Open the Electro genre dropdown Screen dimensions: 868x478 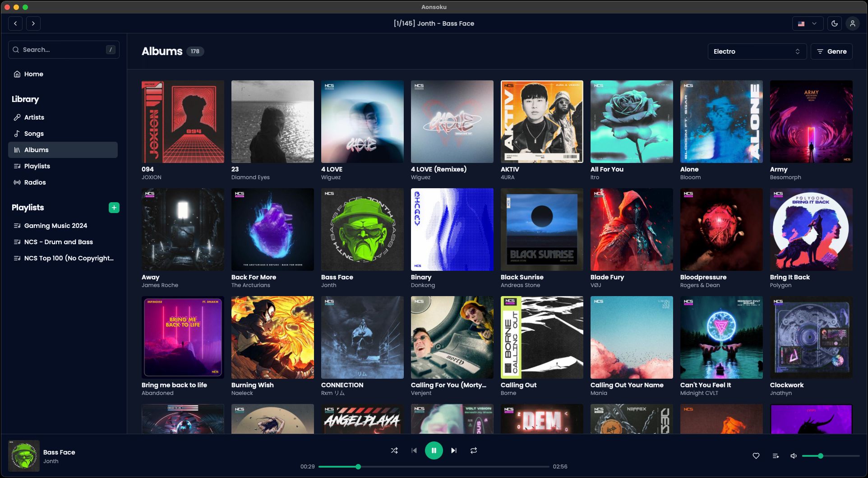[x=756, y=51]
